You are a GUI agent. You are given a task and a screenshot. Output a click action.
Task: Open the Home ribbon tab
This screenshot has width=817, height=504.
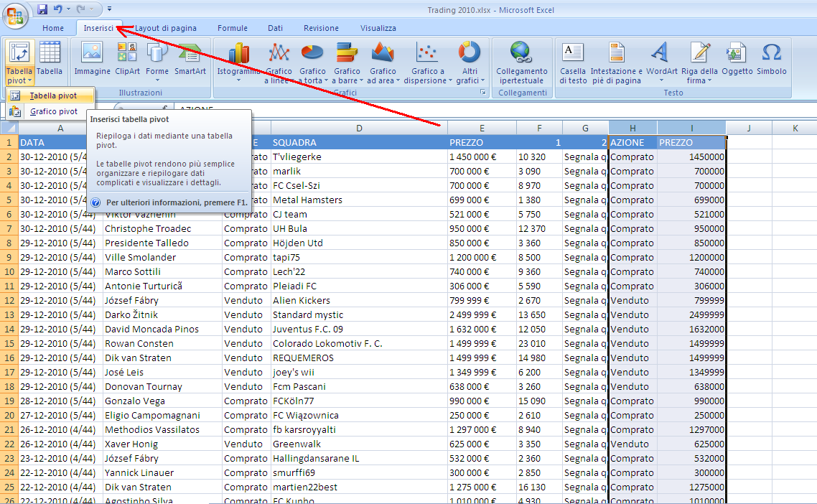[x=53, y=28]
